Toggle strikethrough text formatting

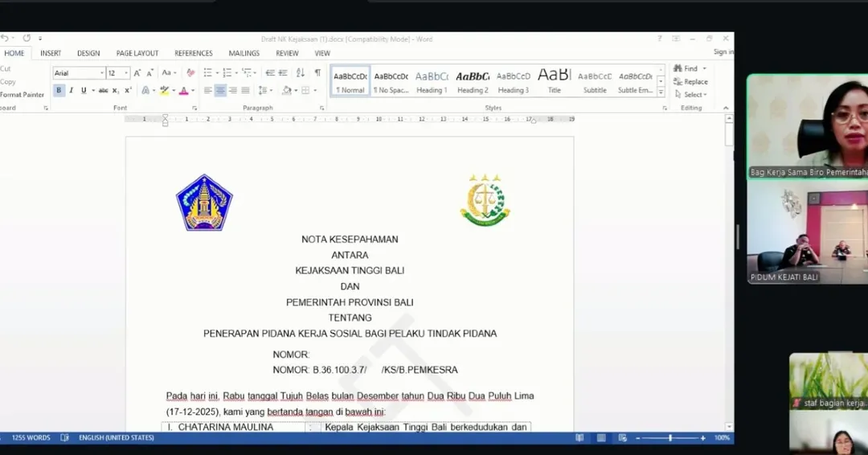coord(103,90)
